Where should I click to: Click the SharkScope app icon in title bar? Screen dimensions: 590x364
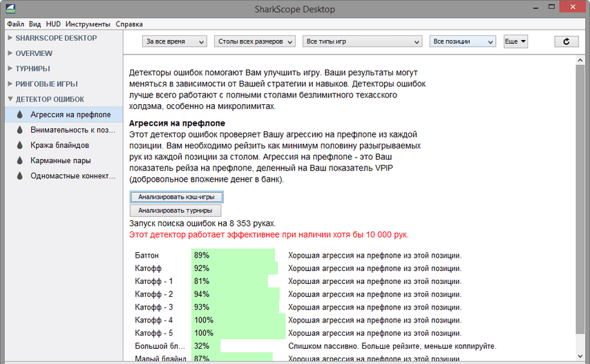10,8
